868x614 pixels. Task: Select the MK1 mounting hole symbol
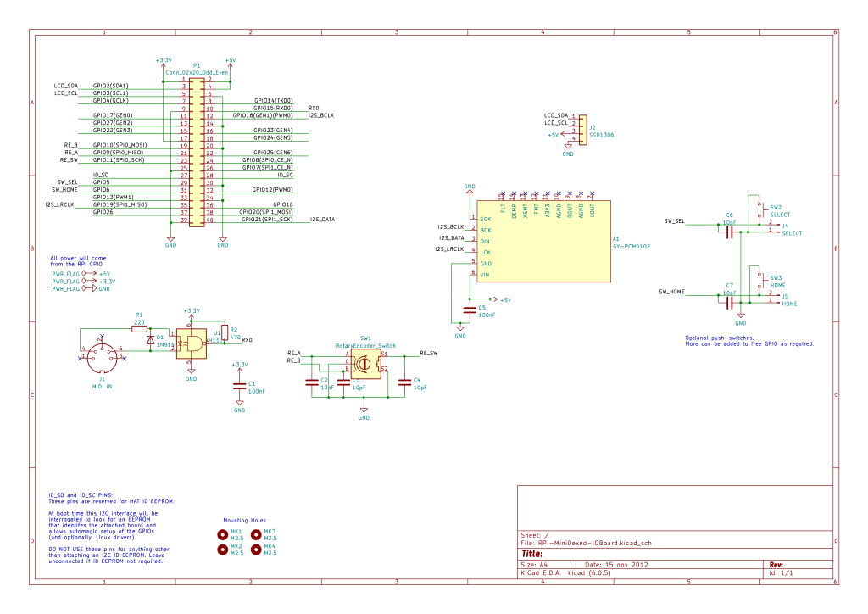click(223, 534)
